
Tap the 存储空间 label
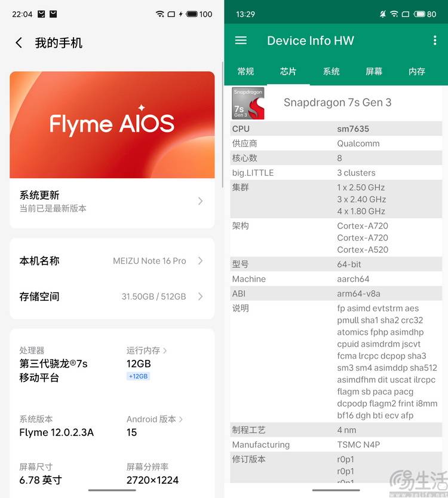[39, 297]
